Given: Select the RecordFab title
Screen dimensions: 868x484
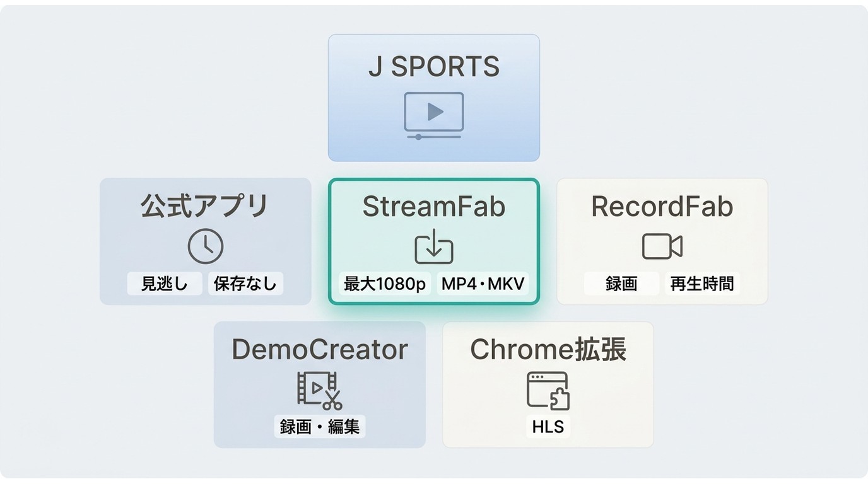Looking at the screenshot, I should point(662,207).
